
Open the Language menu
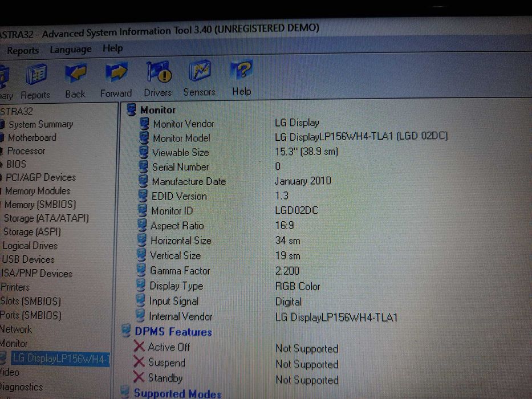tap(71, 50)
